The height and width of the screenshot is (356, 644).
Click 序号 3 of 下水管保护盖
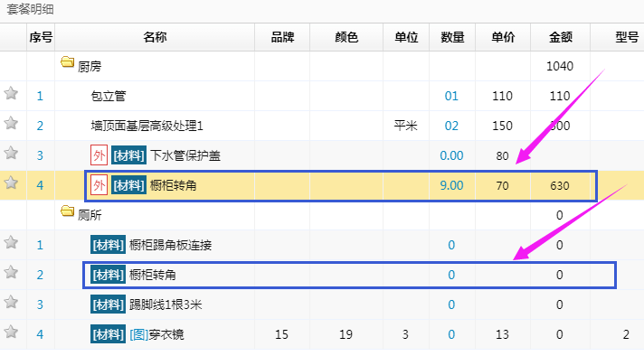[40, 155]
